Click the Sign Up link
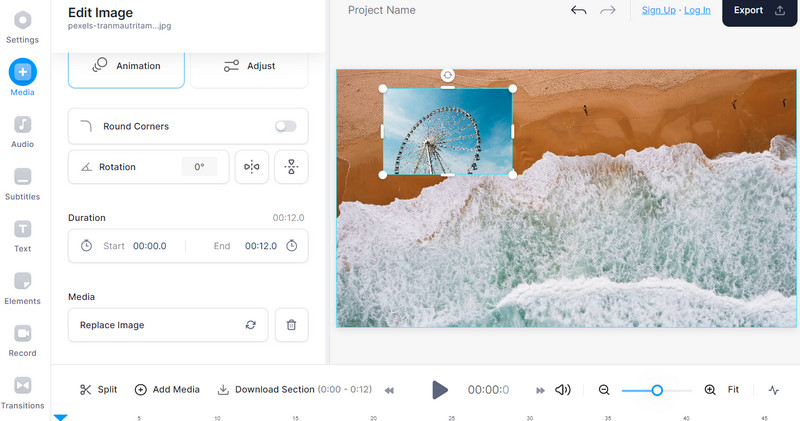Image resolution: width=800 pixels, height=421 pixels. coord(658,10)
